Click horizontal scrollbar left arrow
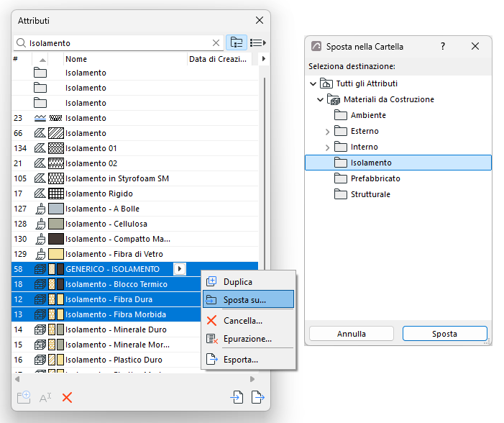 [x=17, y=379]
